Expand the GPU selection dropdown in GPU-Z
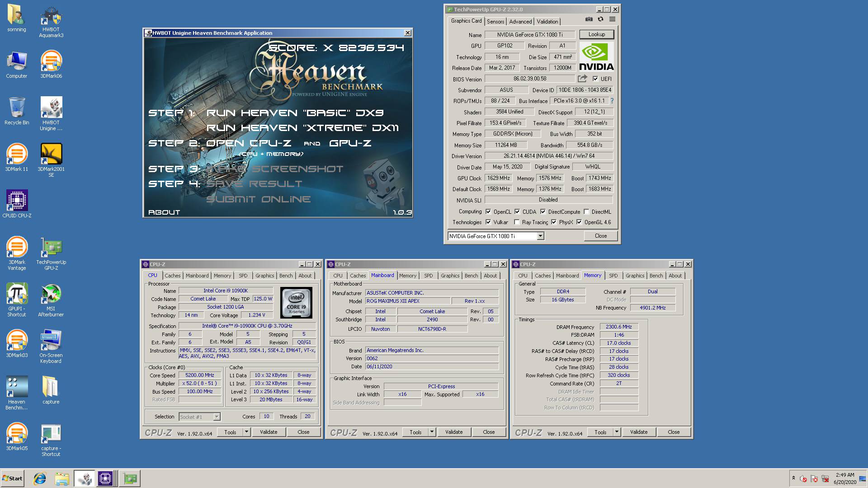The height and width of the screenshot is (488, 868). [x=540, y=236]
